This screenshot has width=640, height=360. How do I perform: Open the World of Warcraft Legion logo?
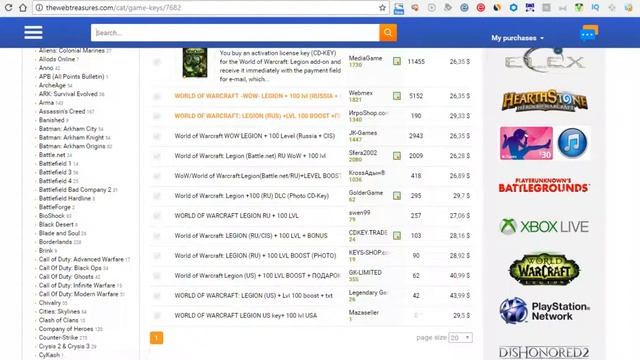click(x=544, y=269)
